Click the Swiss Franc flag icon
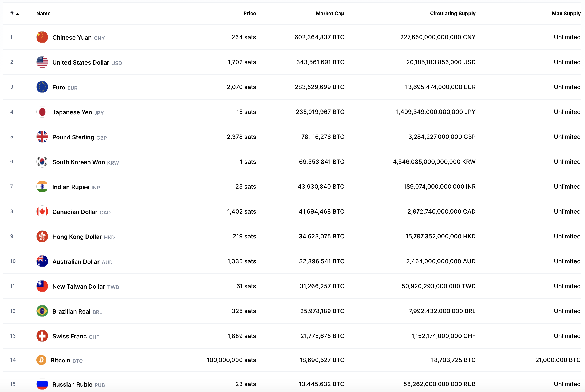Viewport: 585px width, 392px height. [42, 336]
